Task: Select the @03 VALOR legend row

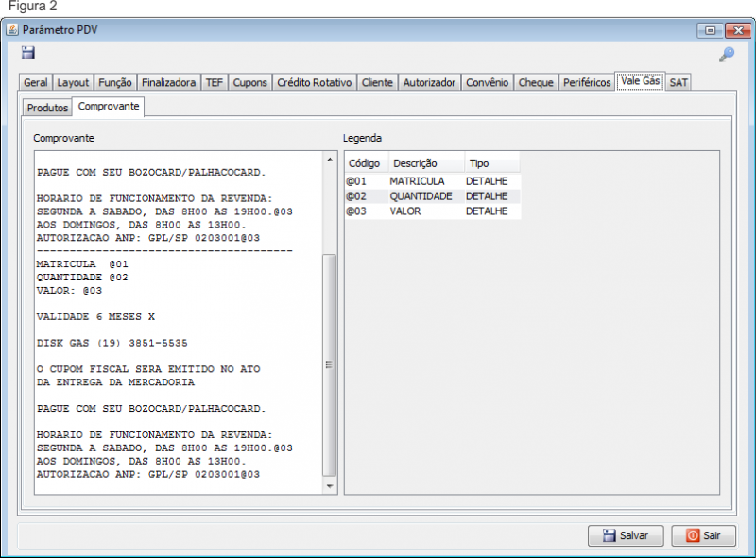Action: [433, 211]
